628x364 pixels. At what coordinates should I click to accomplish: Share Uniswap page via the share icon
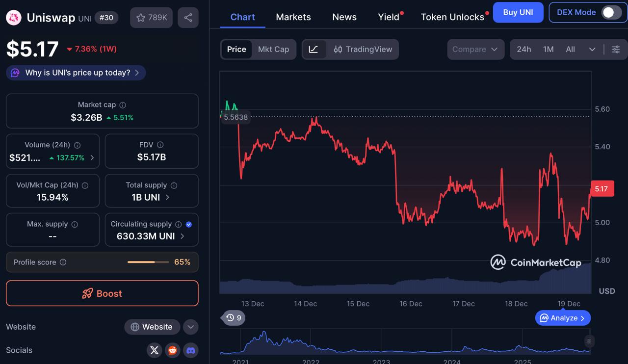coord(188,17)
